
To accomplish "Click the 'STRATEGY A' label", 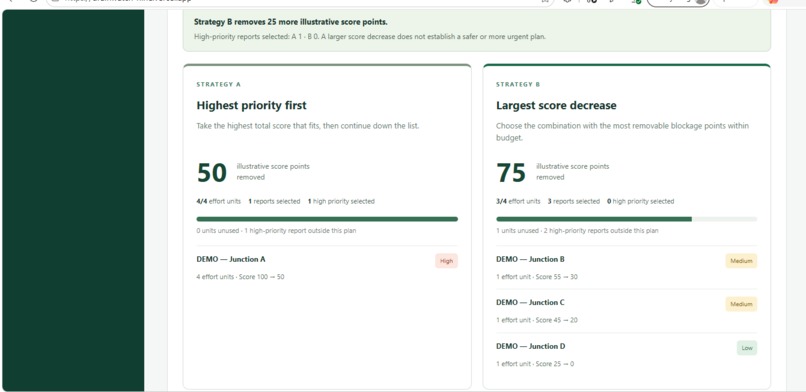I will pyautogui.click(x=218, y=84).
